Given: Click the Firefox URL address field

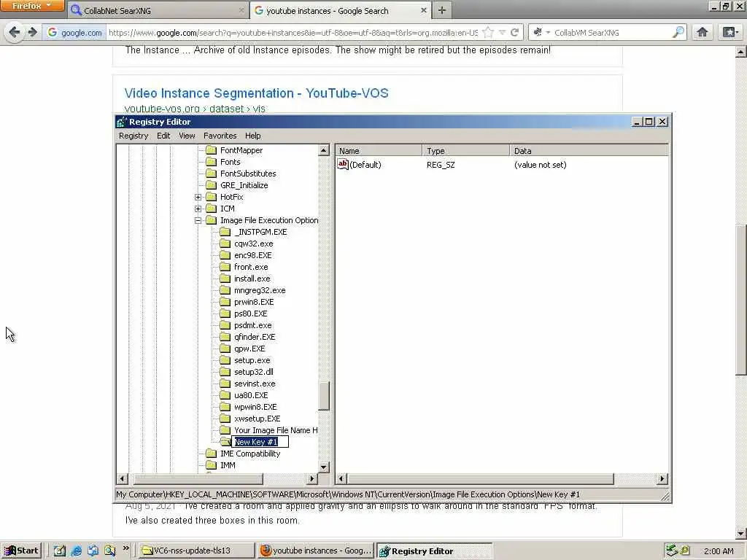Looking at the screenshot, I should click(293, 32).
